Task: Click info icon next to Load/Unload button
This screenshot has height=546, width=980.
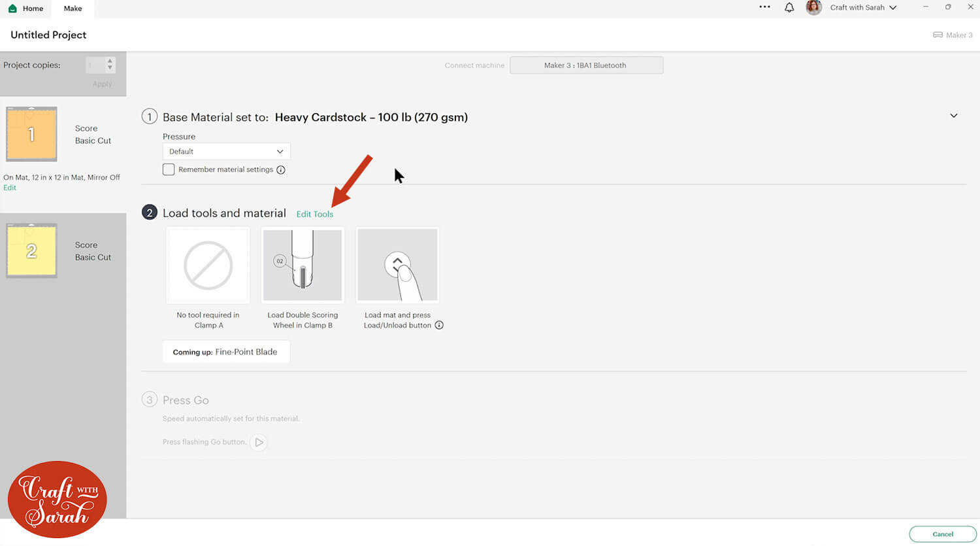Action: click(x=439, y=325)
